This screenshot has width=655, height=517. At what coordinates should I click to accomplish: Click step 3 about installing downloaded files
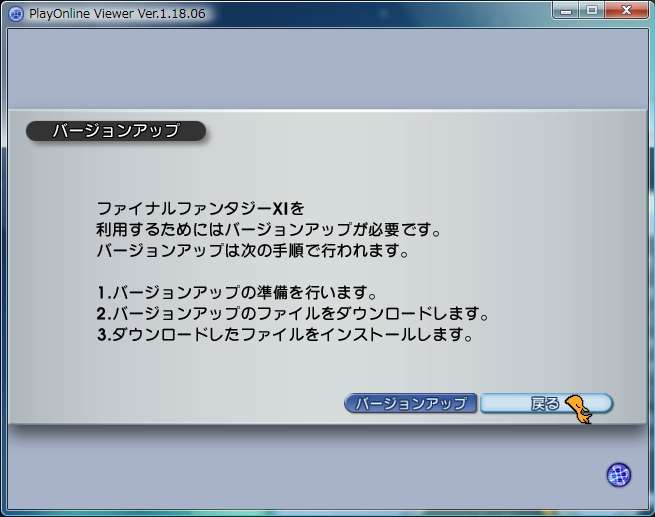284,335
